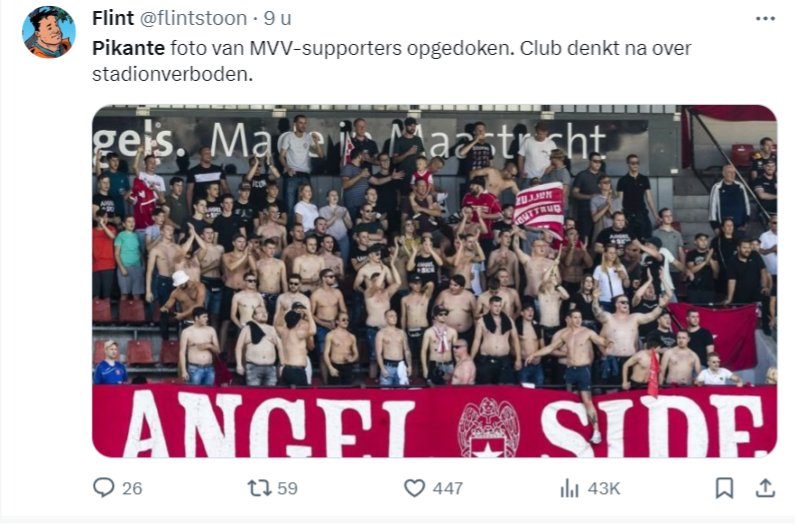Click the '9 u' timestamp
The height and width of the screenshot is (524, 795).
(277, 18)
